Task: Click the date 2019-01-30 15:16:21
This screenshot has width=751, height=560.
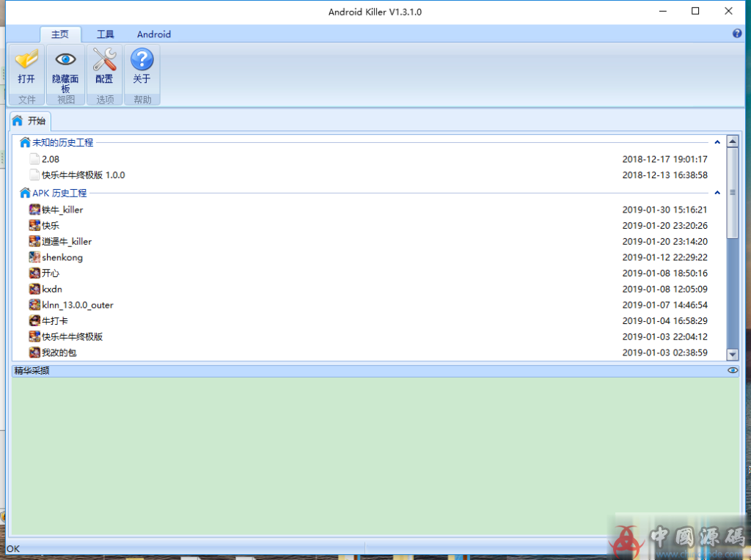Action: pos(664,210)
